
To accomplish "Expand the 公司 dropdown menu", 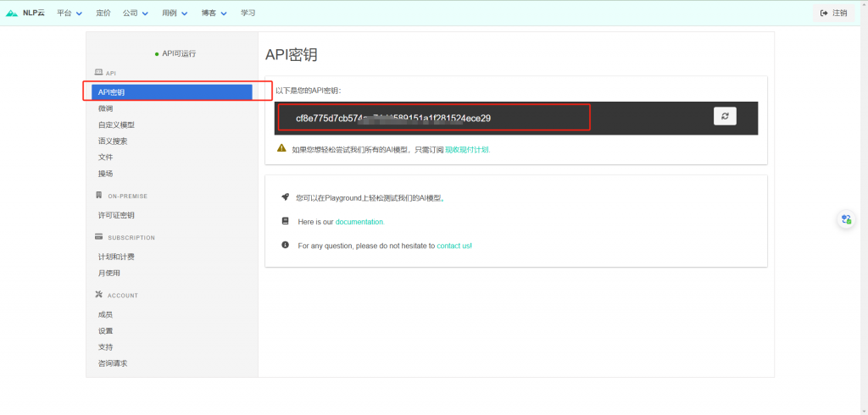I will (135, 13).
